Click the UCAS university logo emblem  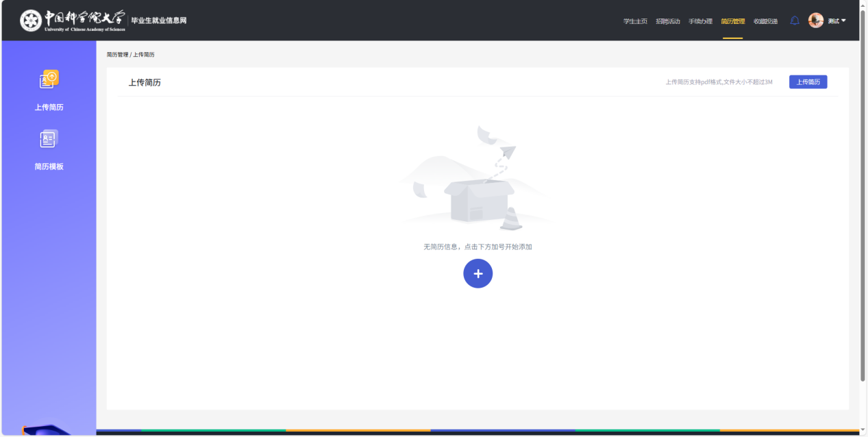pyautogui.click(x=30, y=21)
